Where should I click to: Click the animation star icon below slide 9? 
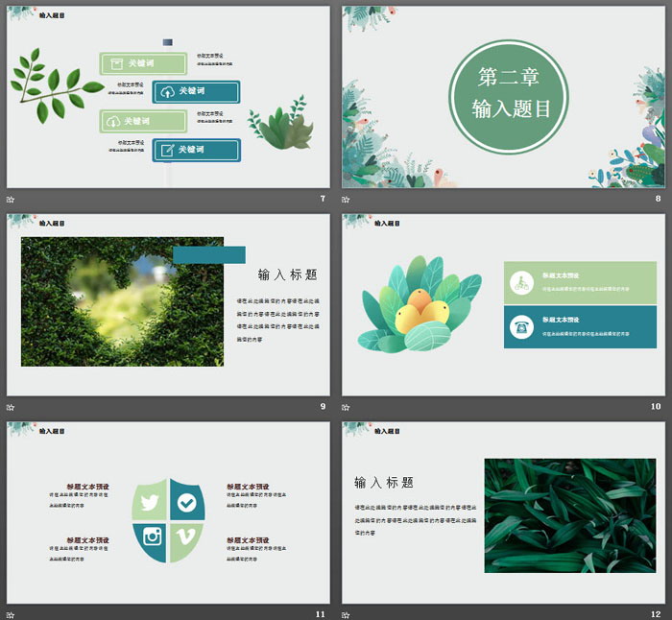tap(11, 407)
